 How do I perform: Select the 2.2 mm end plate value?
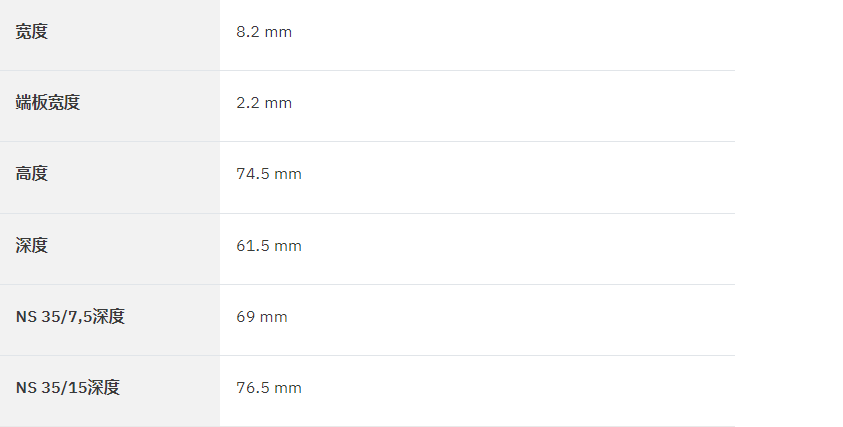[264, 103]
